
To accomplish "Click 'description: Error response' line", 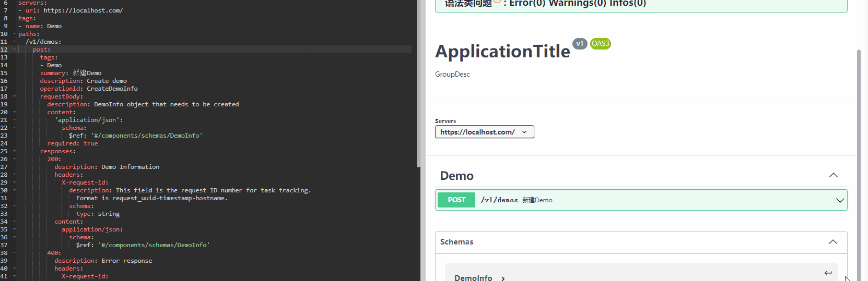I will (103, 261).
